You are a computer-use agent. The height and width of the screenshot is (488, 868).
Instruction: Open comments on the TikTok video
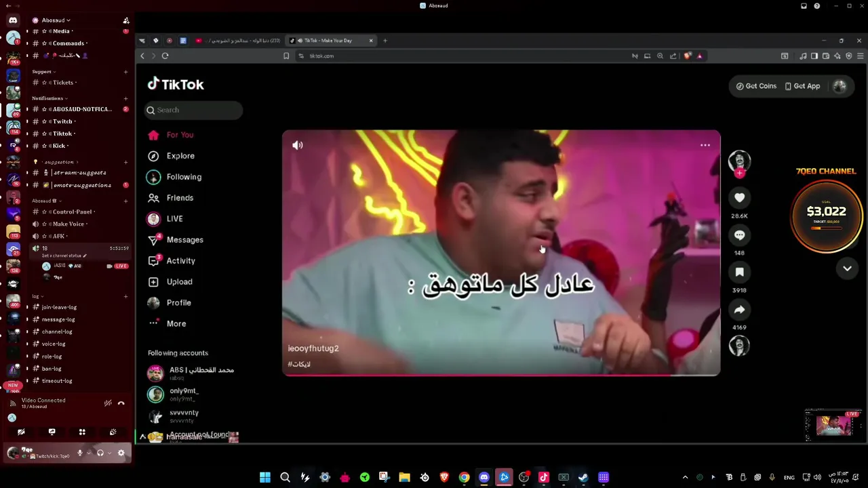(x=739, y=235)
